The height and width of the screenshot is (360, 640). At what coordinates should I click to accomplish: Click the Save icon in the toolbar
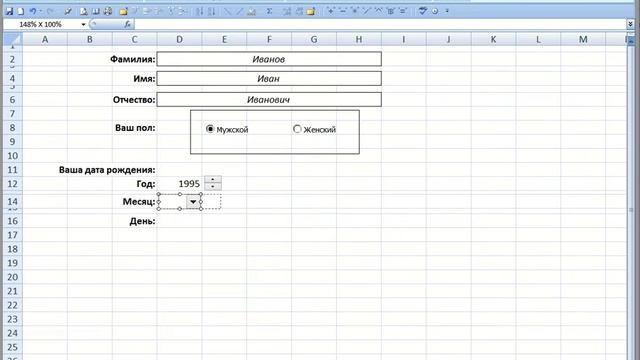9,11
